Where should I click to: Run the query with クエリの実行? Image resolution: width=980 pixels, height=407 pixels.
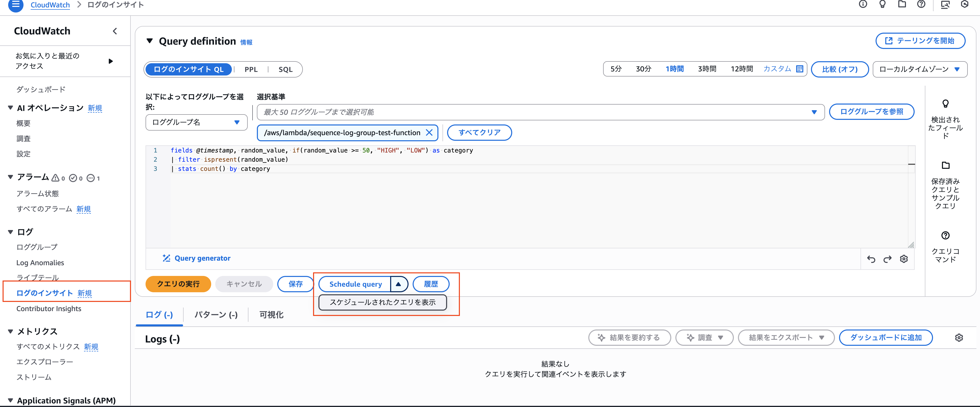tap(178, 284)
